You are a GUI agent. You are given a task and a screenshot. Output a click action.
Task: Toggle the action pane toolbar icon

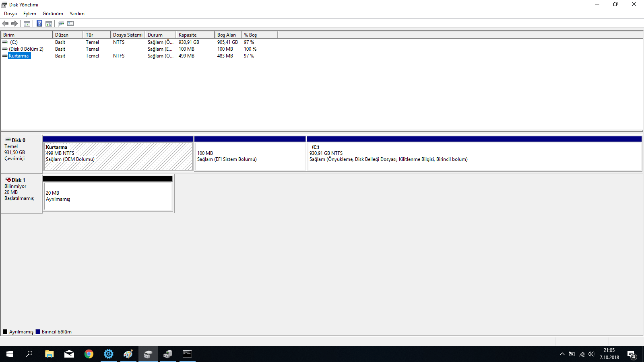(49, 24)
